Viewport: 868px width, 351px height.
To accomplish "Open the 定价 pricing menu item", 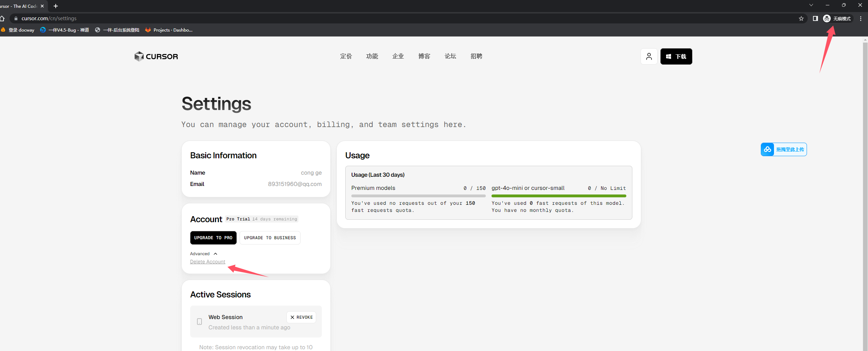I will tap(346, 56).
